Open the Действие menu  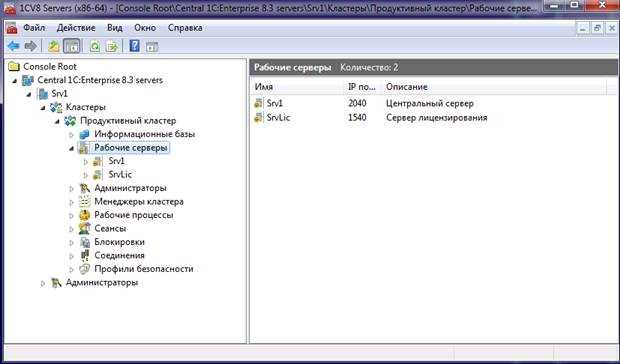pyautogui.click(x=76, y=28)
